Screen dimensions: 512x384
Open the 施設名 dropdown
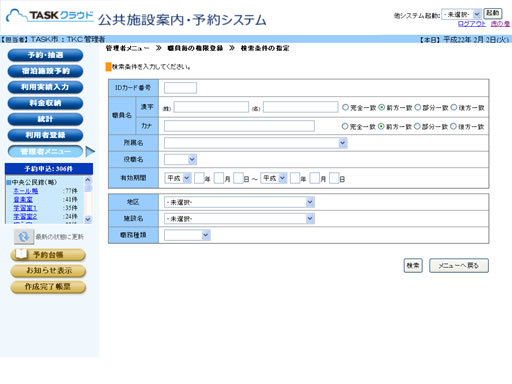(239, 219)
